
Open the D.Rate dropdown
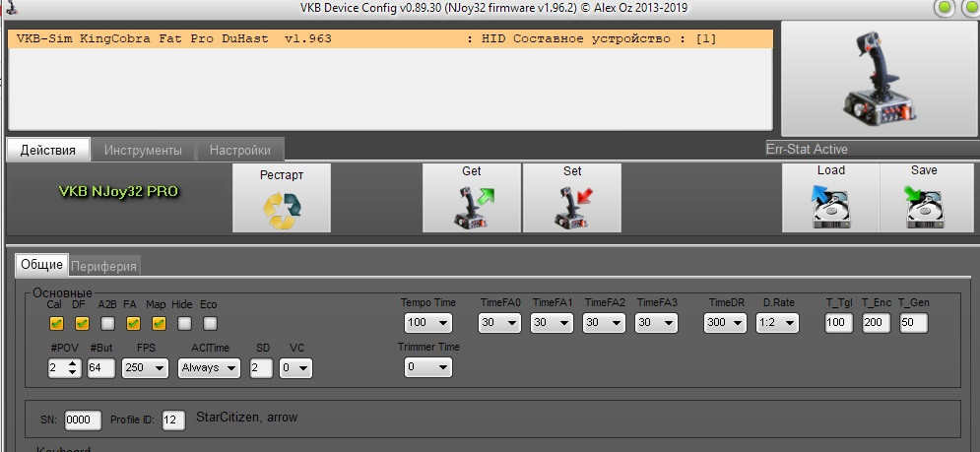(777, 323)
